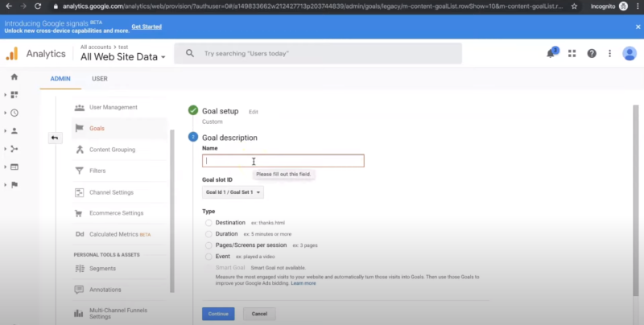644x325 pixels.
Task: Click the Home icon in left sidebar
Action: pyautogui.click(x=14, y=76)
